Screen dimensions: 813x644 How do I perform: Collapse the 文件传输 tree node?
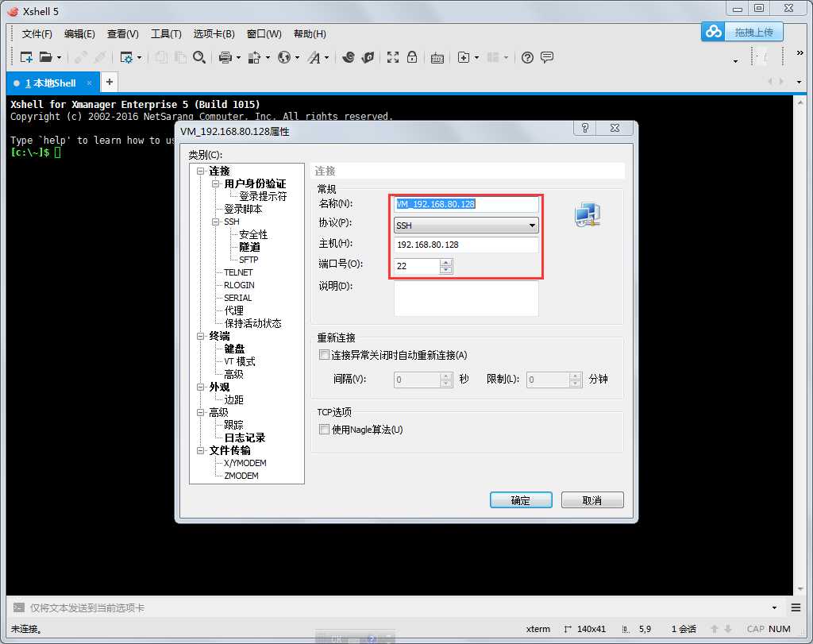[x=201, y=450]
